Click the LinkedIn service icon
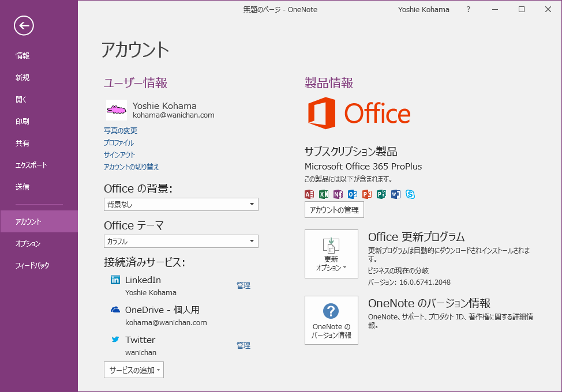Screen dimensions: 562x392 [115, 280]
